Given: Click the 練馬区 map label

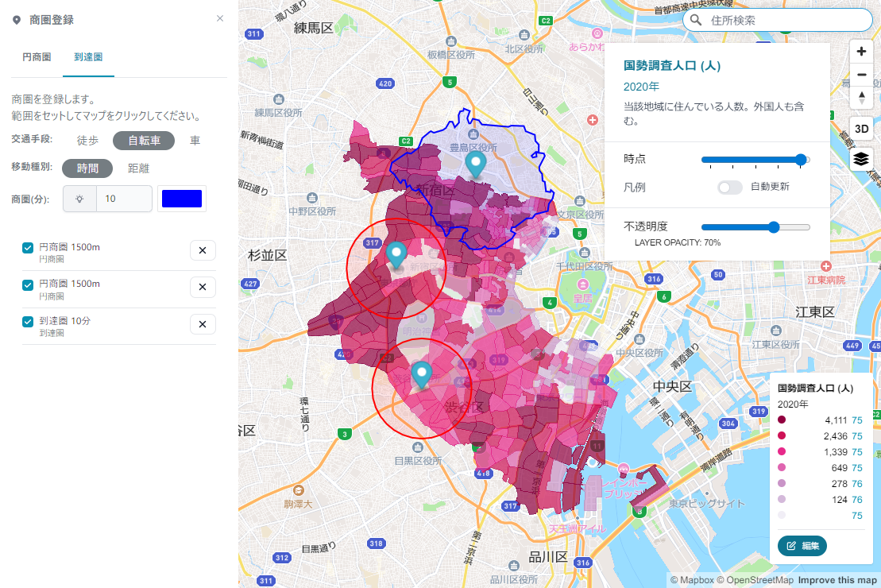Looking at the screenshot, I should pyautogui.click(x=314, y=28).
